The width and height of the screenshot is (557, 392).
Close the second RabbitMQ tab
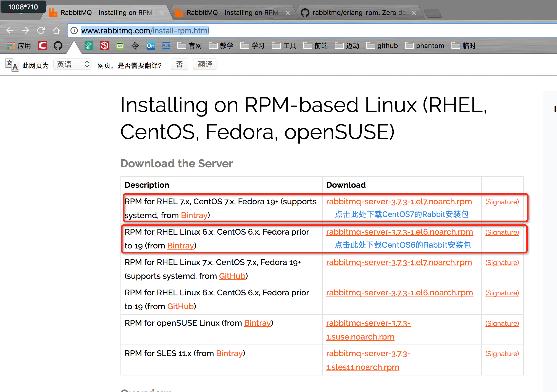tap(288, 13)
